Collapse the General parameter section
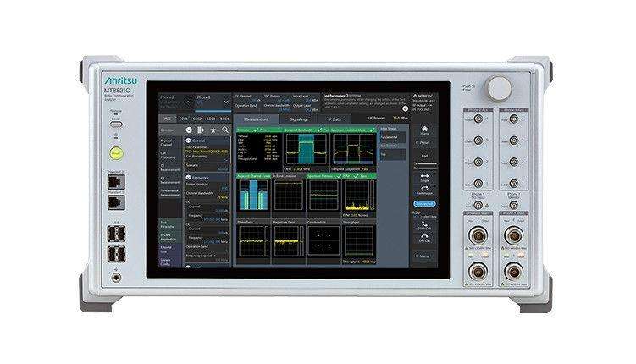The width and height of the screenshot is (636, 364). [x=188, y=141]
